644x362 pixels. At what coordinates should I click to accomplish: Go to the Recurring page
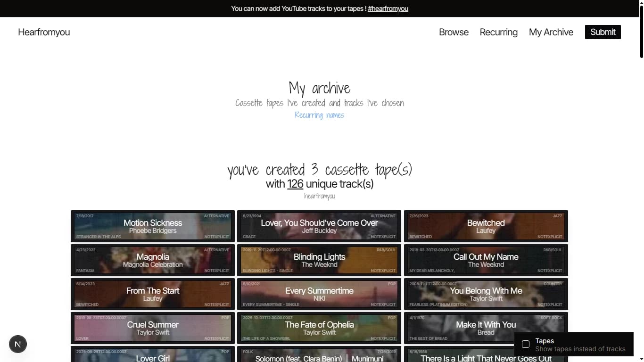[498, 32]
